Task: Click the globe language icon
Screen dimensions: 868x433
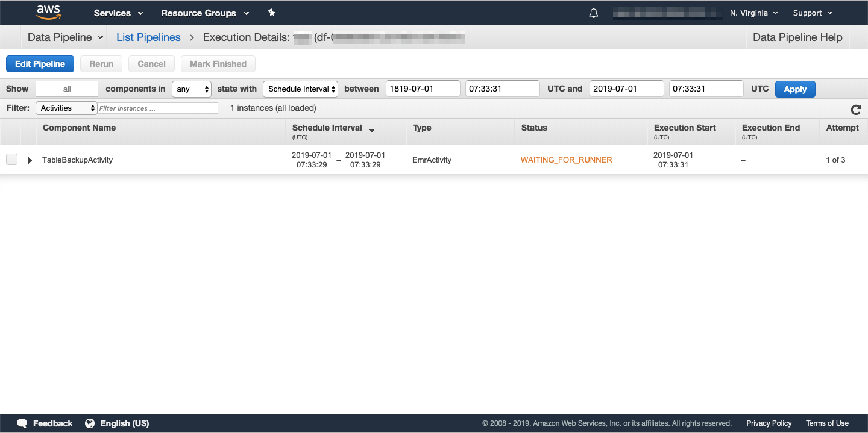Action: [90, 423]
